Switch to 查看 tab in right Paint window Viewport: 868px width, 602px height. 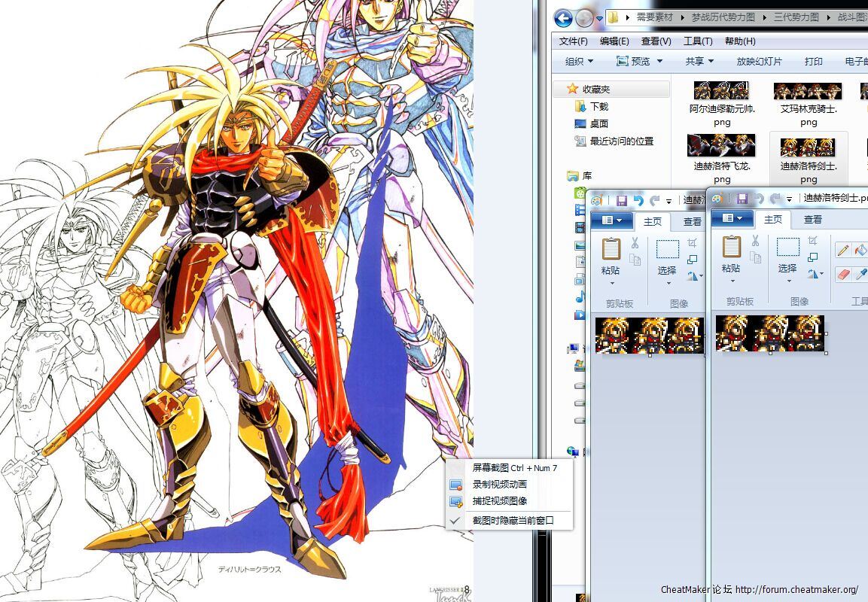click(813, 220)
